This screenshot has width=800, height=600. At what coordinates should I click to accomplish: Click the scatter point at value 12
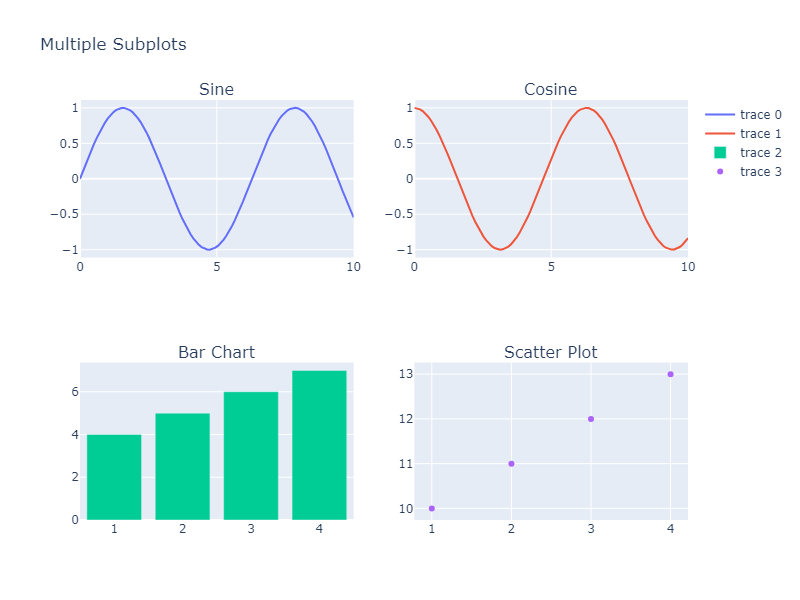(x=591, y=419)
